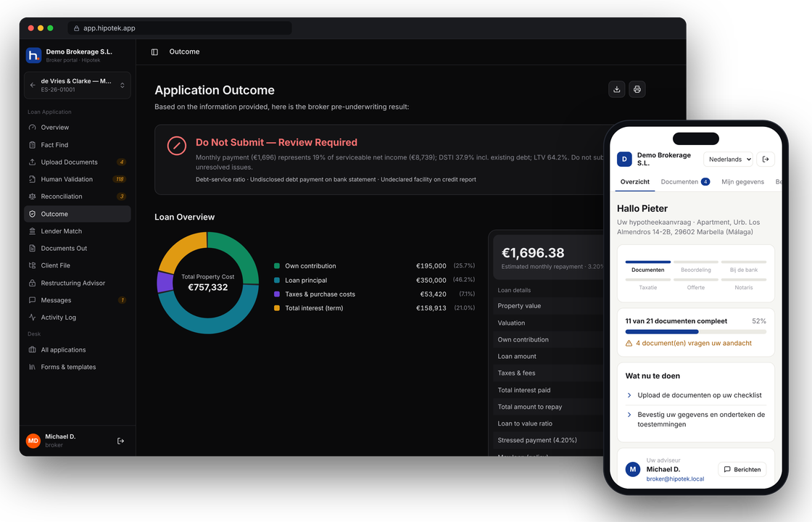Go to Upload Documents

(x=77, y=162)
